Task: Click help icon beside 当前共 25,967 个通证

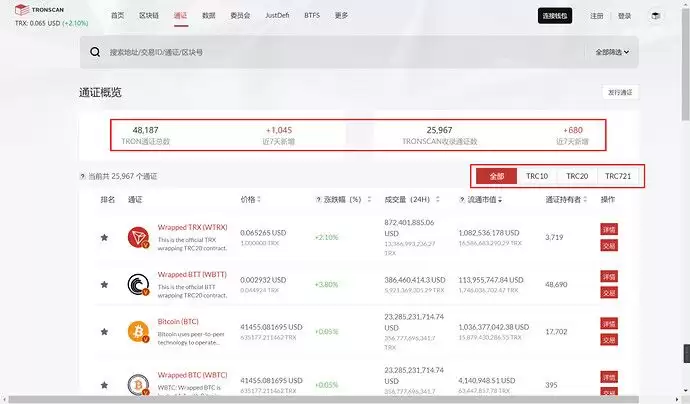Action: point(82,176)
